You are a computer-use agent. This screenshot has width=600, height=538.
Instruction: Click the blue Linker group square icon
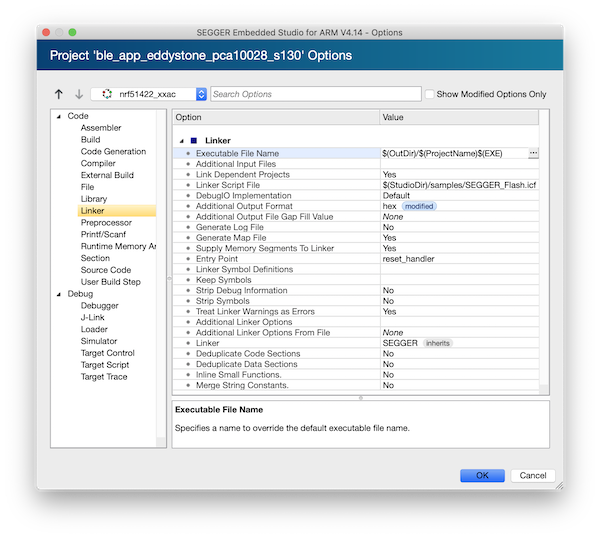[x=194, y=140]
